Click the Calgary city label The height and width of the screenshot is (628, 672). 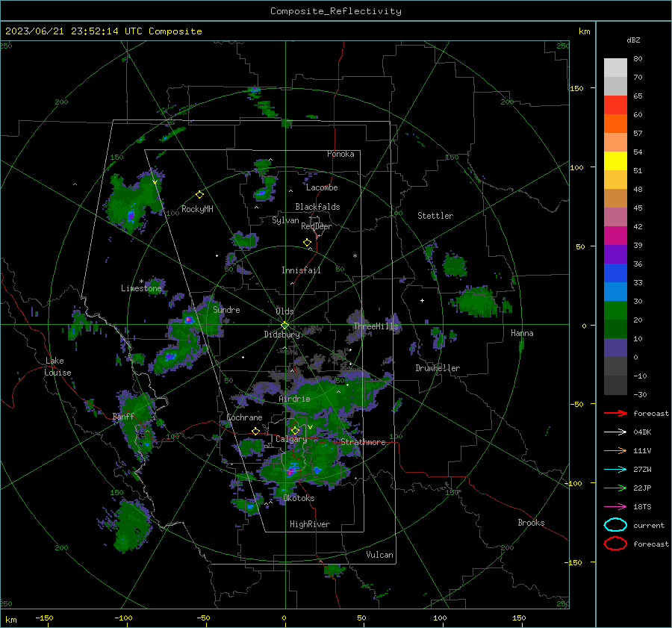tap(291, 439)
